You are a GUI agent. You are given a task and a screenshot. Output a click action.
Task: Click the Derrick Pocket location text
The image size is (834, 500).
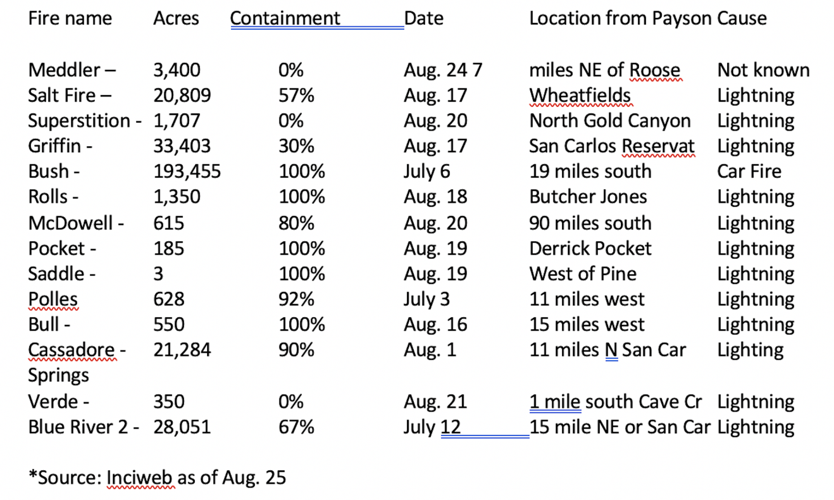590,249
